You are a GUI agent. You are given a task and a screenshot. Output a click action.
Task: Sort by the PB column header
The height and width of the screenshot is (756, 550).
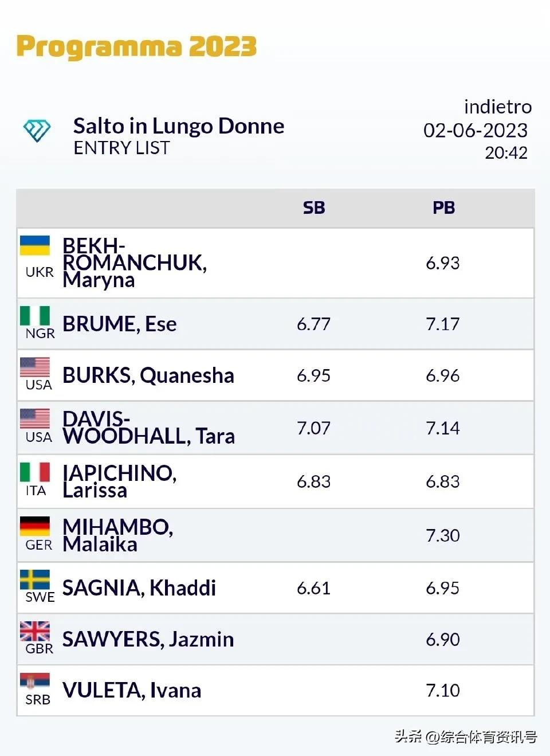443,207
